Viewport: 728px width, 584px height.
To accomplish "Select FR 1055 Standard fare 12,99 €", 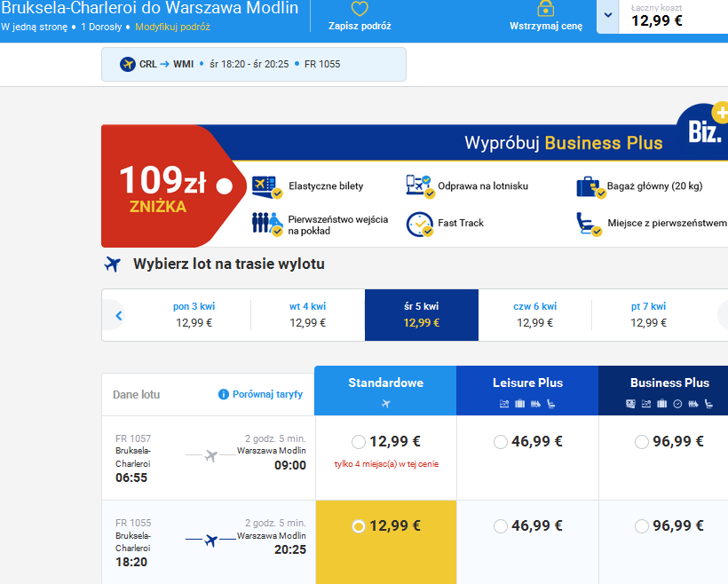I will (359, 526).
